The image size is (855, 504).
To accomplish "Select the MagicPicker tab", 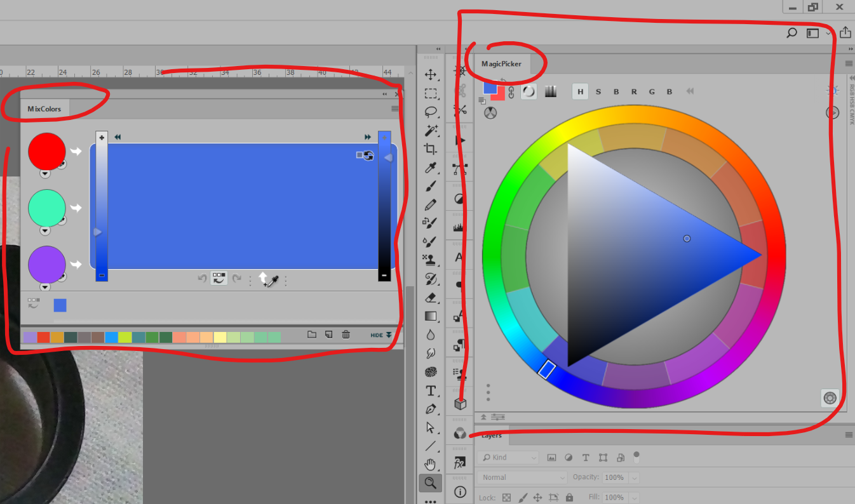I will pos(501,63).
